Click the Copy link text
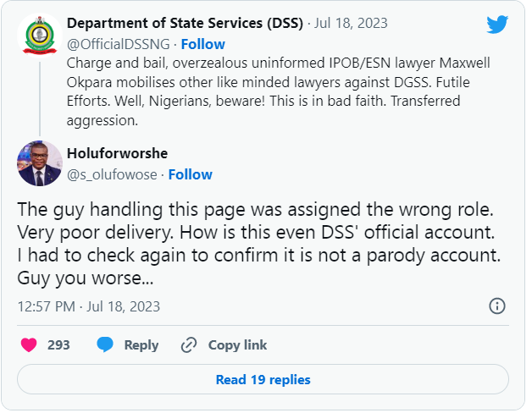 click(237, 345)
